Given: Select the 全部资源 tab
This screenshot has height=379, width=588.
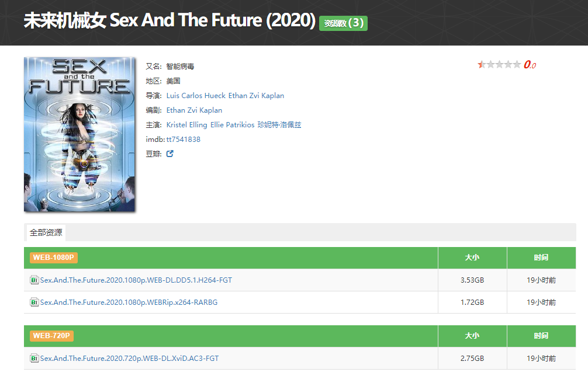Looking at the screenshot, I should click(x=46, y=232).
